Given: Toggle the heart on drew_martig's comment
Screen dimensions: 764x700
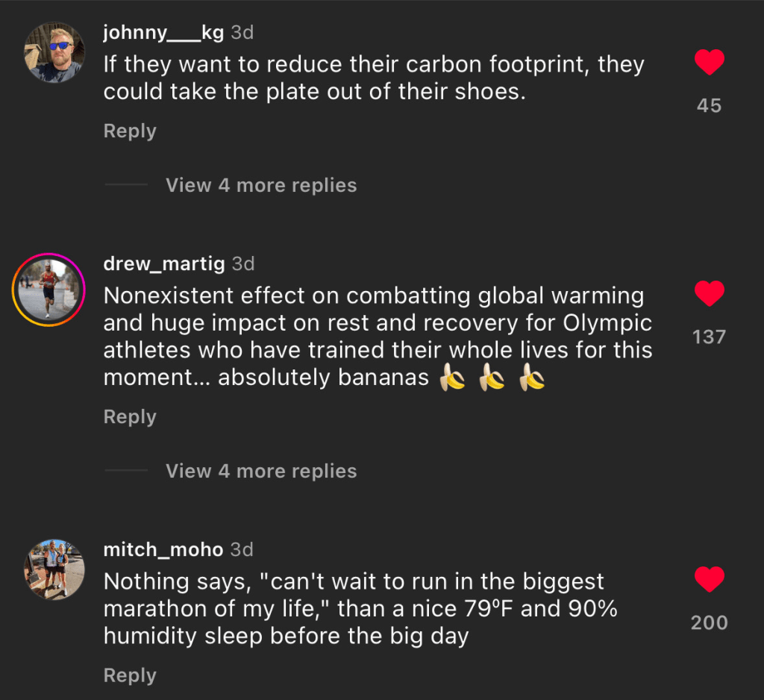Looking at the screenshot, I should coord(709,295).
